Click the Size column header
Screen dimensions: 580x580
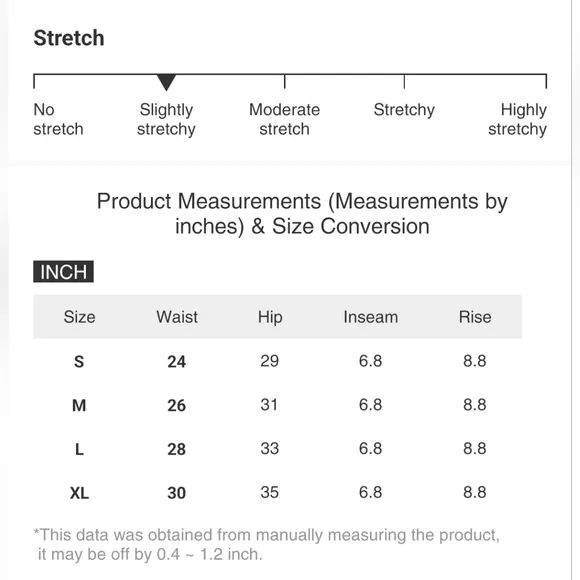coord(79,317)
